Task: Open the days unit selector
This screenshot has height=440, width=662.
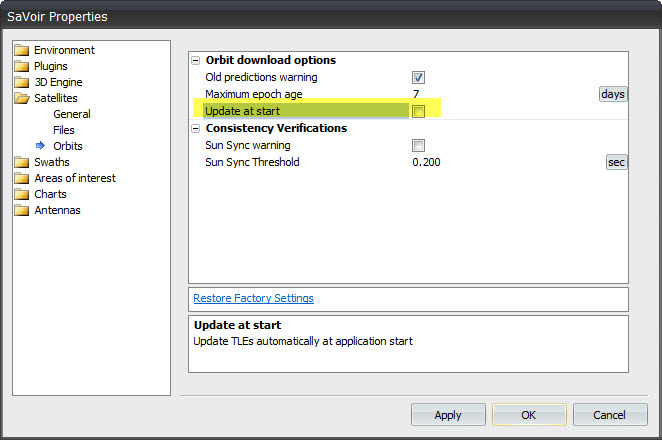Action: pos(612,94)
